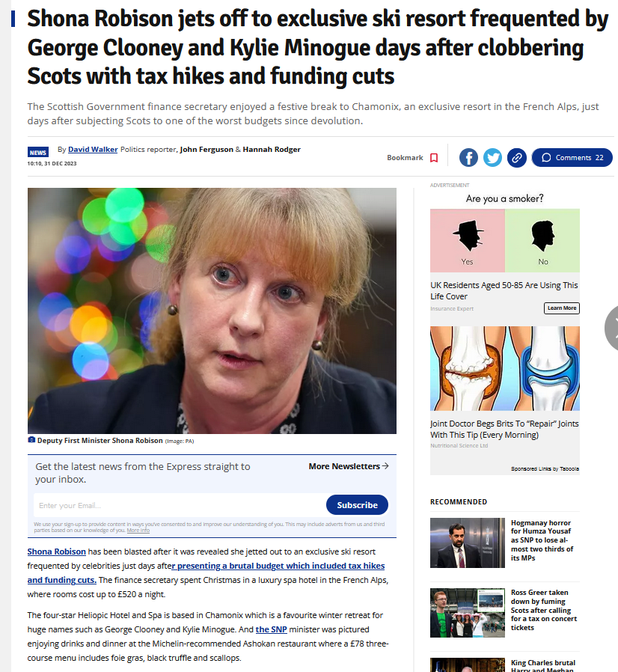Click the joint repair advert image
The height and width of the screenshot is (672, 618).
[505, 369]
